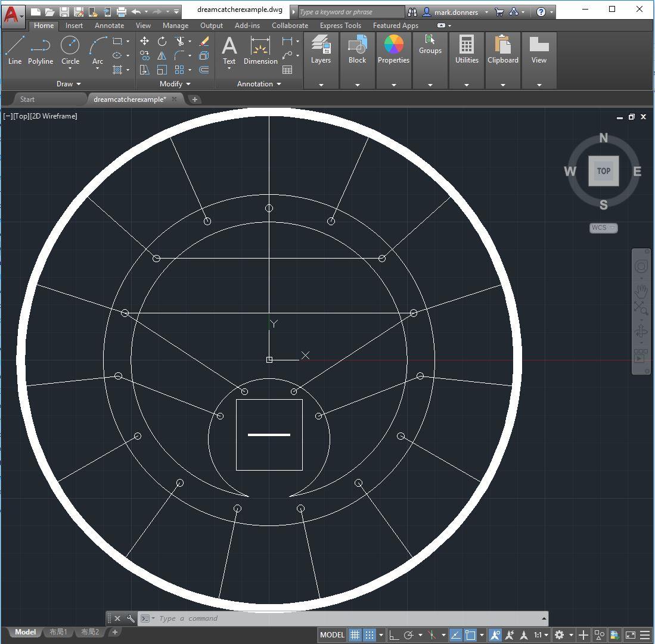
Task: Use the Trim scissors tool
Action: (180, 41)
